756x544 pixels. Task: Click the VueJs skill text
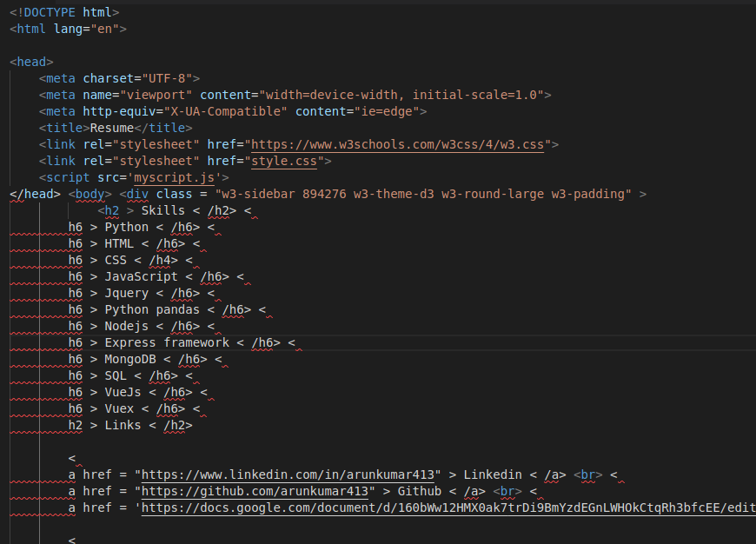pyautogui.click(x=123, y=392)
